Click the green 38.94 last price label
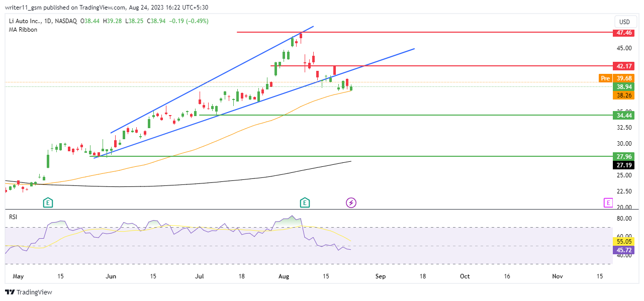644x301 pixels. click(623, 87)
